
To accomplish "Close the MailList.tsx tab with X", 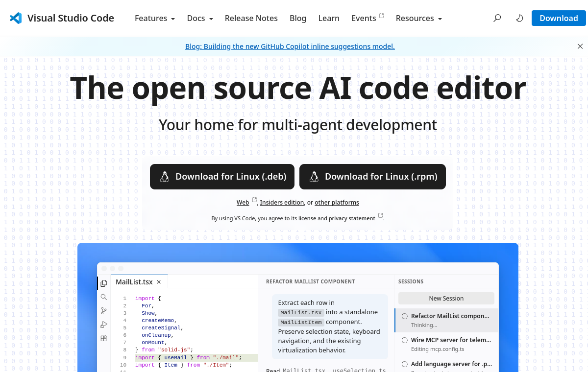I will pyautogui.click(x=159, y=282).
